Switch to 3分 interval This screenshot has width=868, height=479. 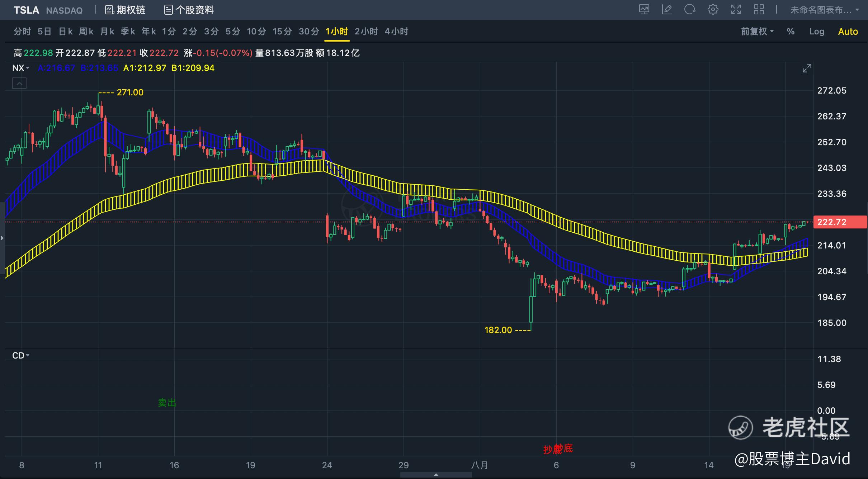[x=211, y=32]
